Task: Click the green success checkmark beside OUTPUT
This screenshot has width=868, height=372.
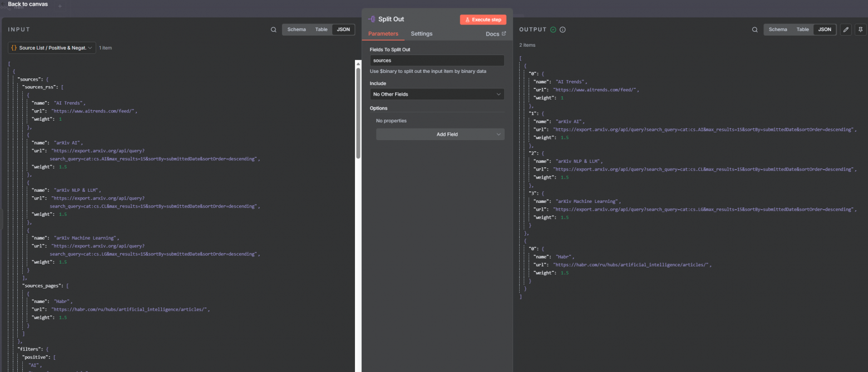Action: (553, 29)
